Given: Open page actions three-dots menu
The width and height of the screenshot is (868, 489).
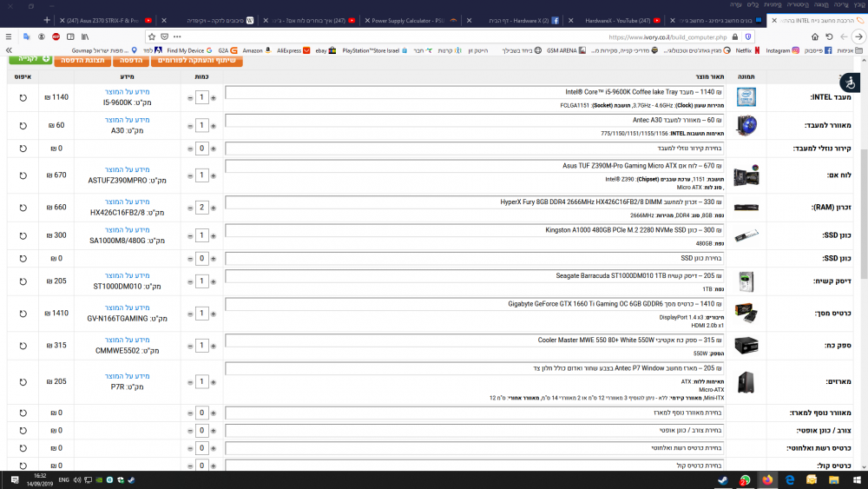Looking at the screenshot, I should [177, 36].
